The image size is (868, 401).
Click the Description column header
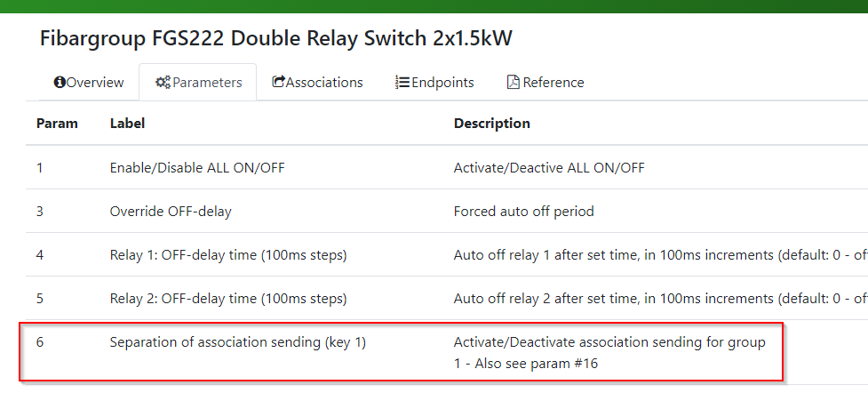(x=491, y=123)
